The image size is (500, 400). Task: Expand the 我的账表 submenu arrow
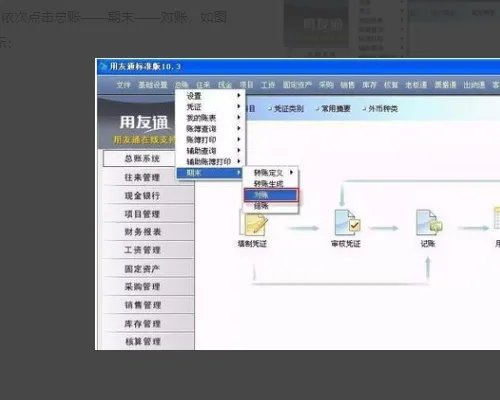tap(239, 117)
